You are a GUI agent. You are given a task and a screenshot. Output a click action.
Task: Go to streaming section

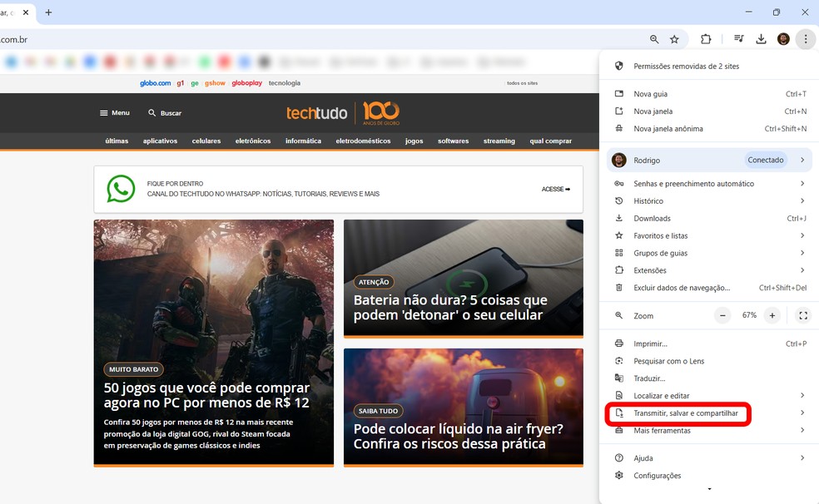tap(499, 141)
